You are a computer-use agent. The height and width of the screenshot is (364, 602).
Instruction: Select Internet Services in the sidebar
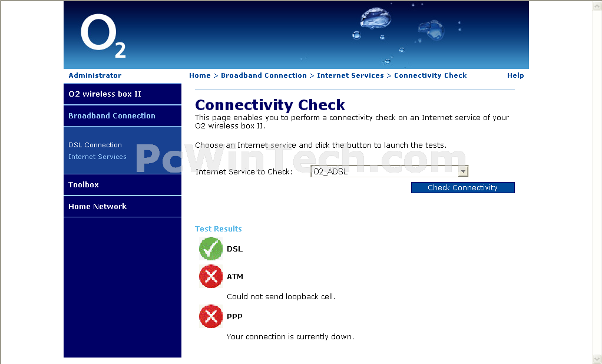point(97,157)
